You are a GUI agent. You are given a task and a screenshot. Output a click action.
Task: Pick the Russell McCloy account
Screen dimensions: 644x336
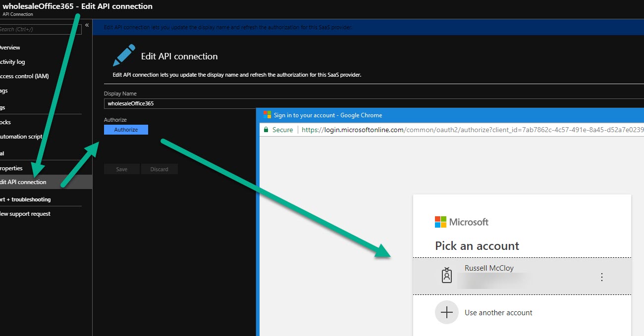tap(522, 276)
